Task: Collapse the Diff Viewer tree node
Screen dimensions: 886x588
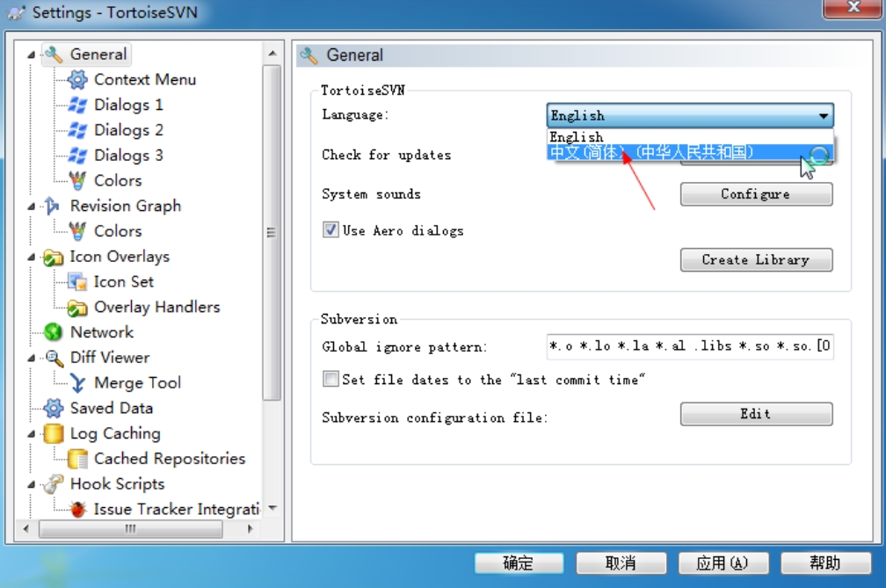Action: click(x=31, y=358)
